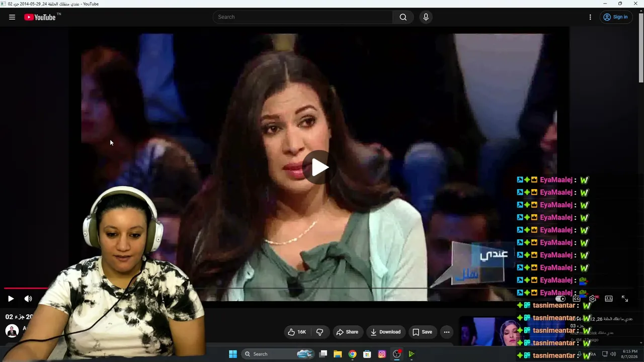Like the video showing 16K likes
Viewport: 644px width, 362px height.
pos(297,332)
